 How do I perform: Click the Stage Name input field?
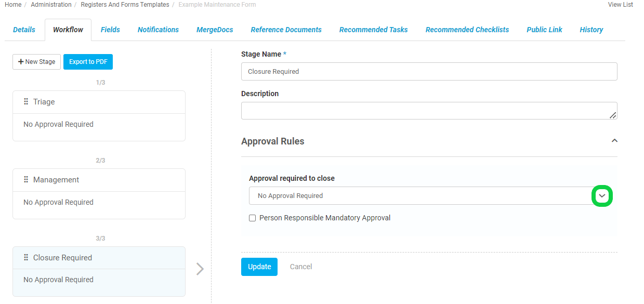429,72
